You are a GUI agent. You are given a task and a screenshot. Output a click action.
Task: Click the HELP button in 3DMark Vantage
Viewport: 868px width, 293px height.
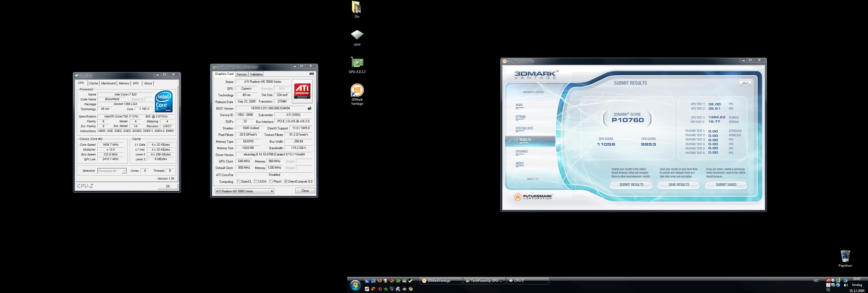click(x=745, y=83)
